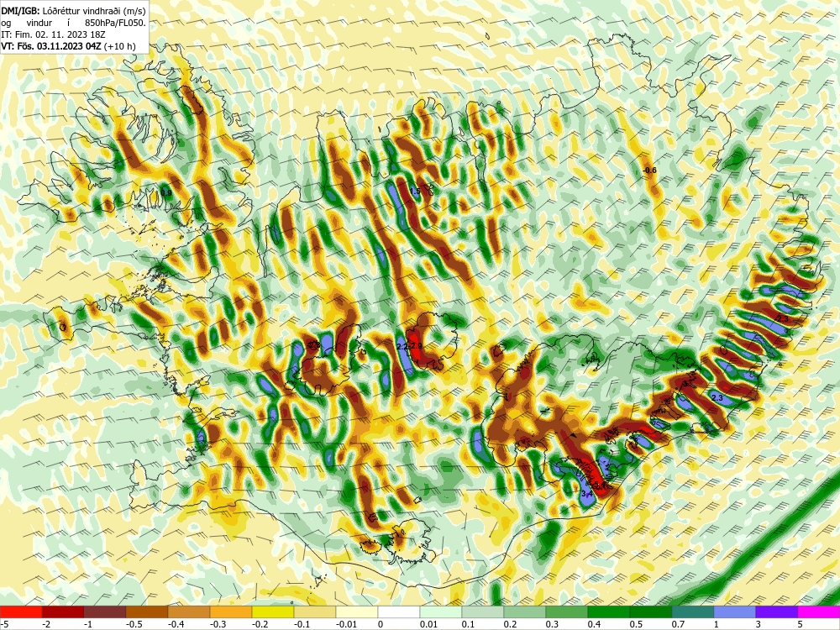Click the '(+10 h)' forecast offset
This screenshot has height=630, width=840.
120,46
